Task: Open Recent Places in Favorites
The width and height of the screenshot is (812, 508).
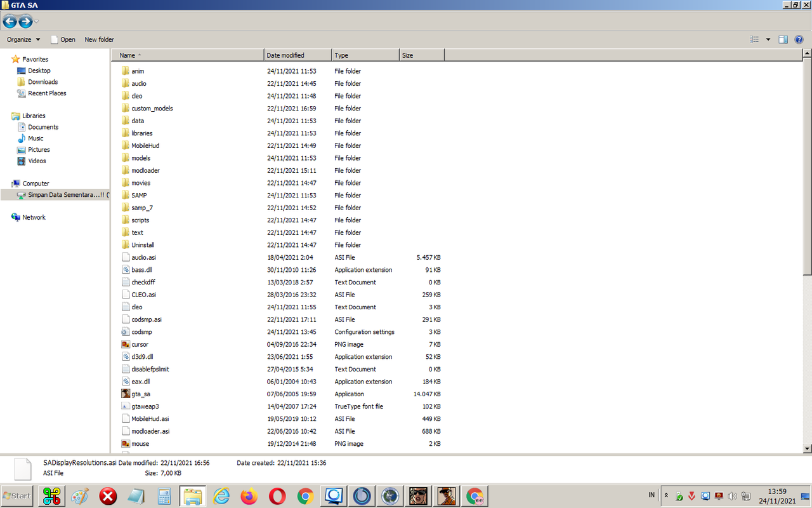Action: click(47, 93)
